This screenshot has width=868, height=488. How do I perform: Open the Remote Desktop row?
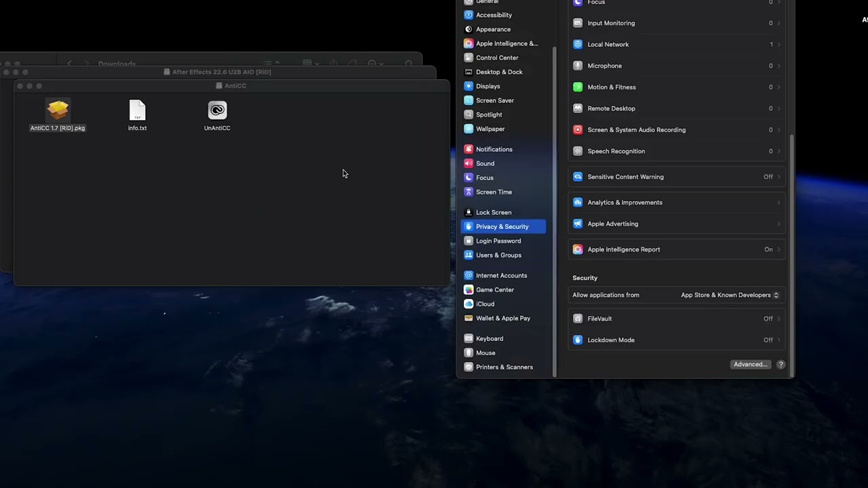[x=677, y=108]
